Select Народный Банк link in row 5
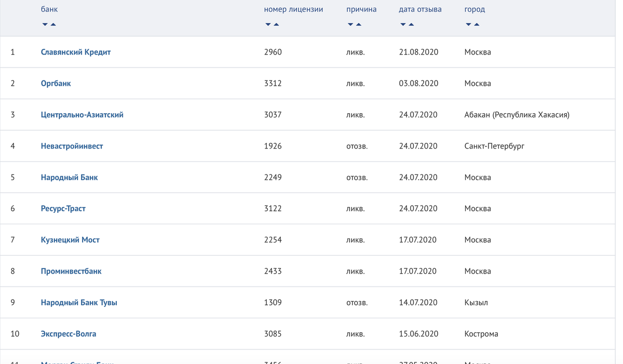Screen dimensions: 623x364 [69, 177]
